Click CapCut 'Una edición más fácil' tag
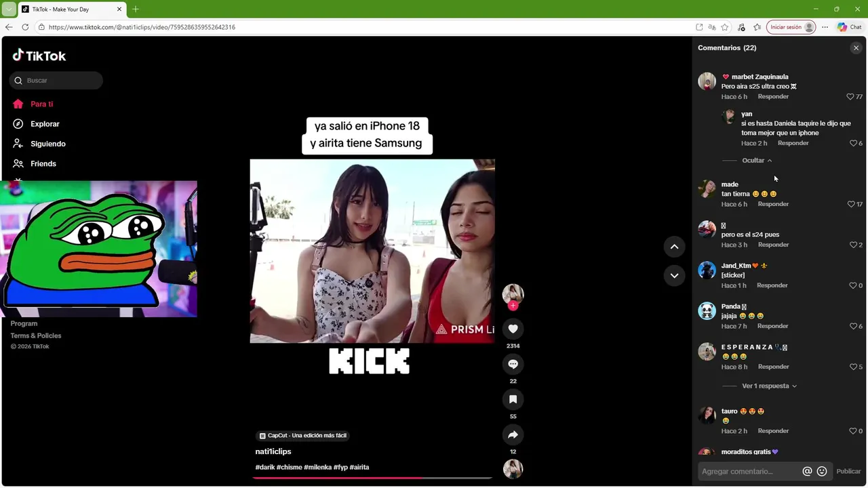Screen dimensions: 868x488 pyautogui.click(x=303, y=436)
